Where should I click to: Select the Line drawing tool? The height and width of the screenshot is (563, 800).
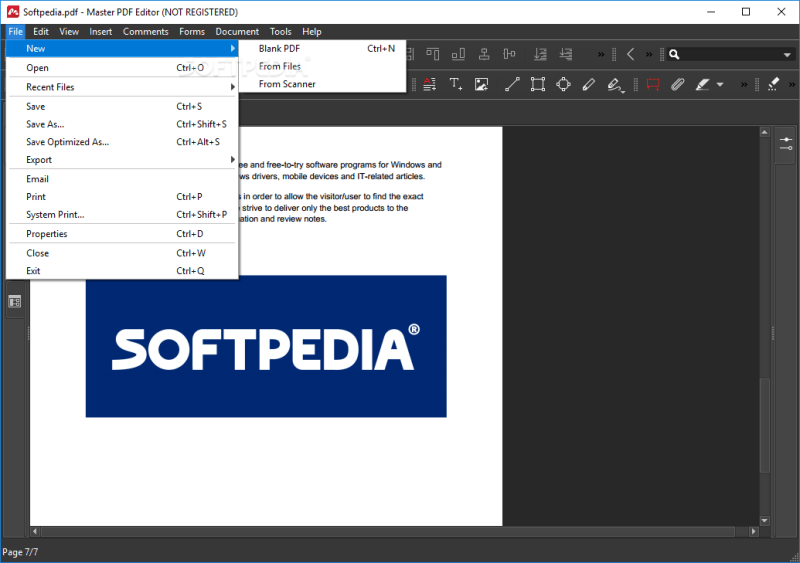(x=512, y=84)
